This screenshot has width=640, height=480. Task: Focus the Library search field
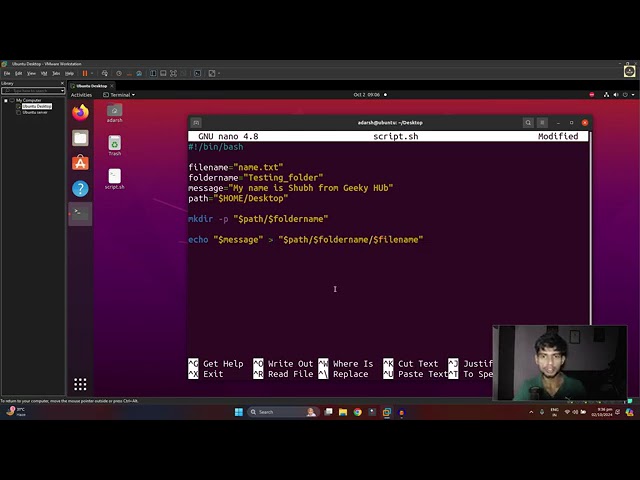coord(32,91)
